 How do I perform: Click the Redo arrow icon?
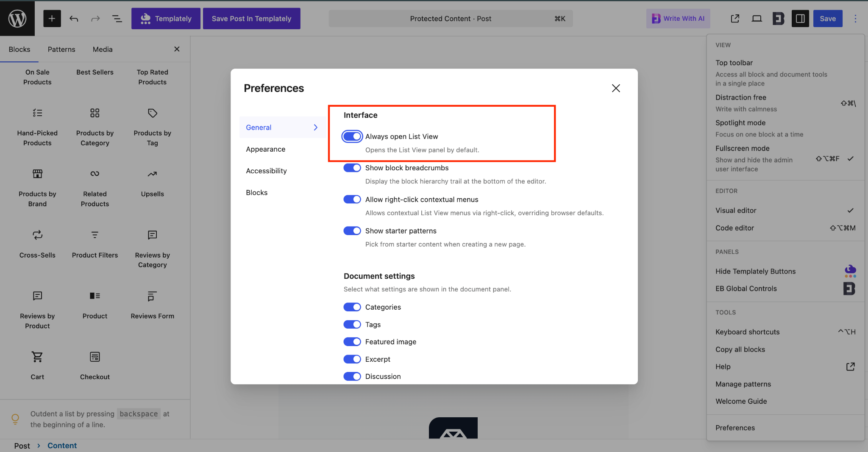(x=95, y=19)
